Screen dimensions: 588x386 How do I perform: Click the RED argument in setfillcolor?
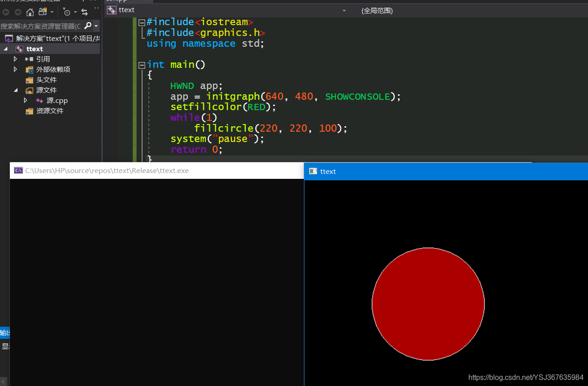coord(257,107)
